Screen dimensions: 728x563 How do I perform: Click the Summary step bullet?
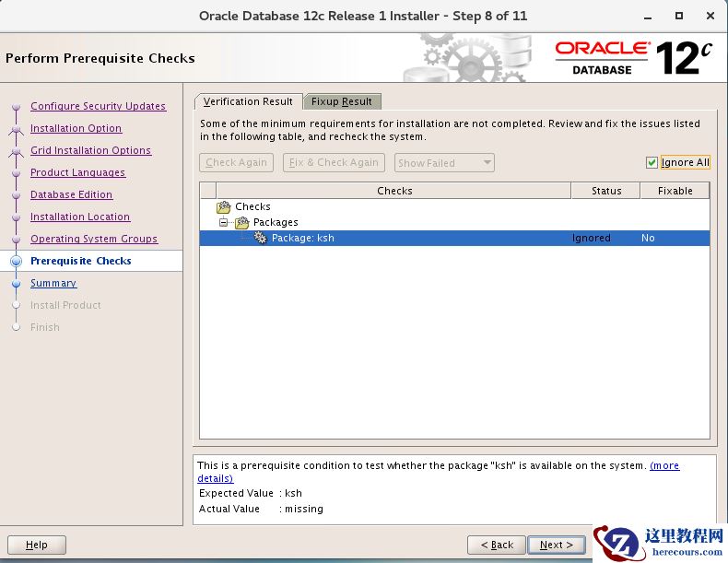coord(17,284)
